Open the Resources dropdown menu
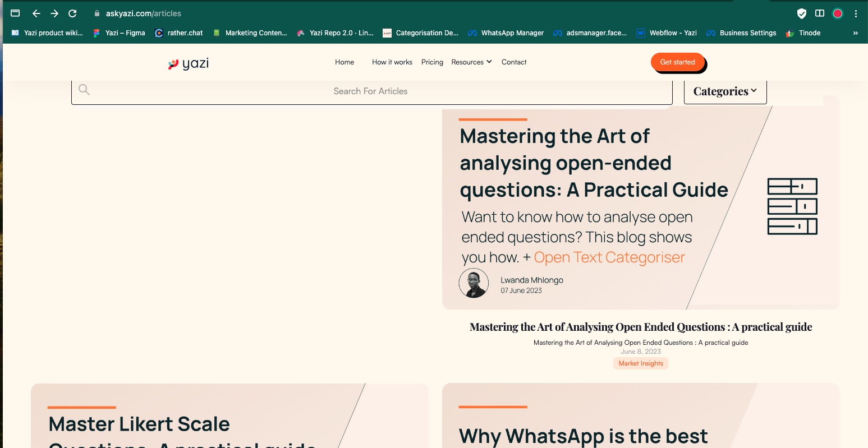Screen dimensions: 868x448 (x=471, y=62)
